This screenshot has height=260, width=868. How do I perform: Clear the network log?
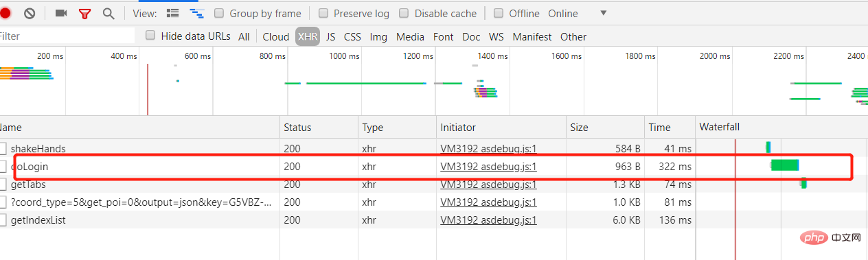30,13
